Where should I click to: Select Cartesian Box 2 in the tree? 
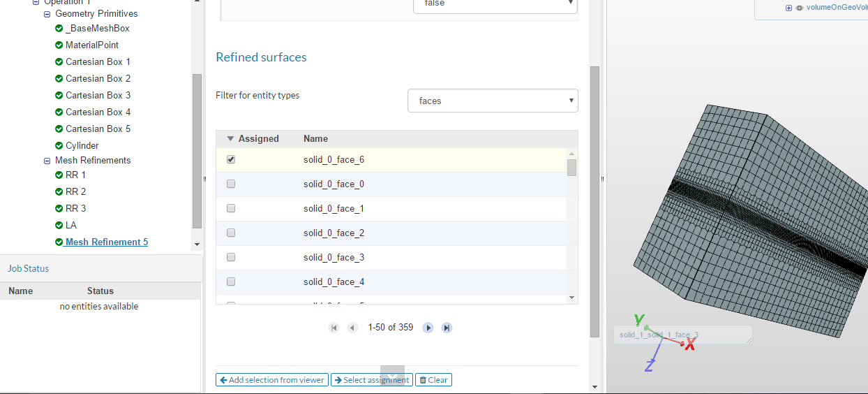coord(98,79)
